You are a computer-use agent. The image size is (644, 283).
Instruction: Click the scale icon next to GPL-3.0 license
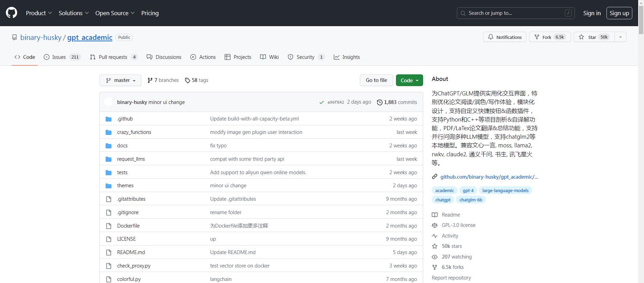click(x=435, y=225)
